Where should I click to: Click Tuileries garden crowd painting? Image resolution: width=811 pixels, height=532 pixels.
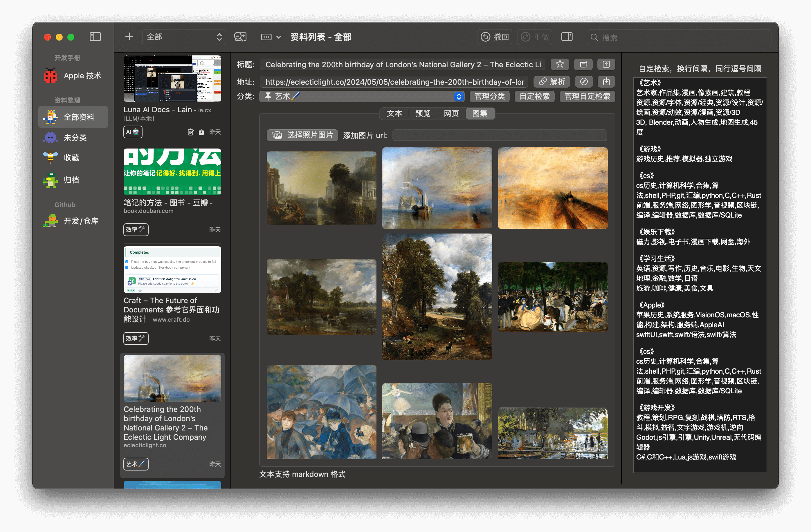tap(553, 297)
